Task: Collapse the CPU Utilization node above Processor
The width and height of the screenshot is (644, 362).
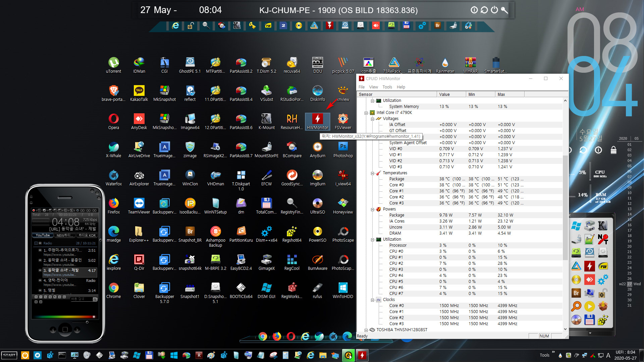Action: [x=372, y=239]
